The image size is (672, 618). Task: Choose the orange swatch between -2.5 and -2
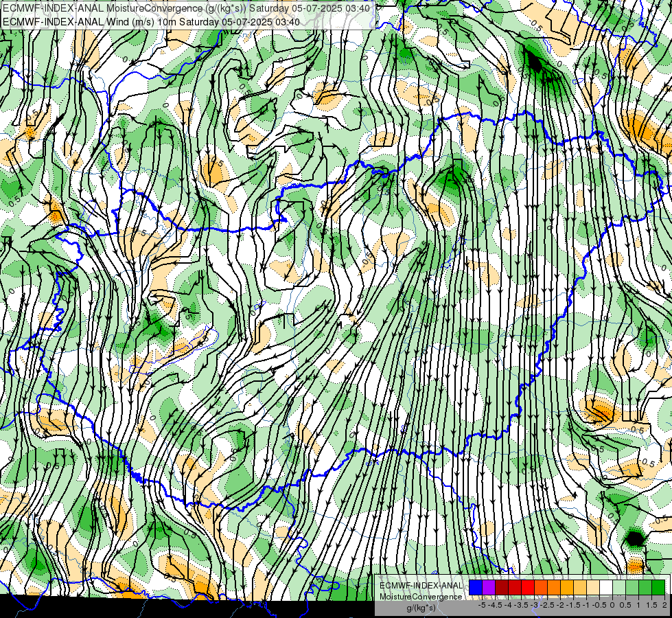[x=554, y=588]
